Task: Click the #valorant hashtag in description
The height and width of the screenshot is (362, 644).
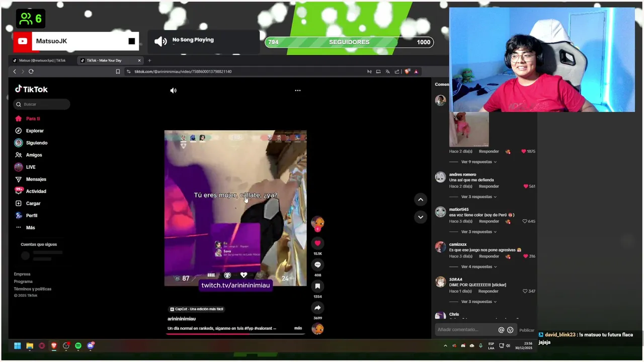Action: coord(263,328)
